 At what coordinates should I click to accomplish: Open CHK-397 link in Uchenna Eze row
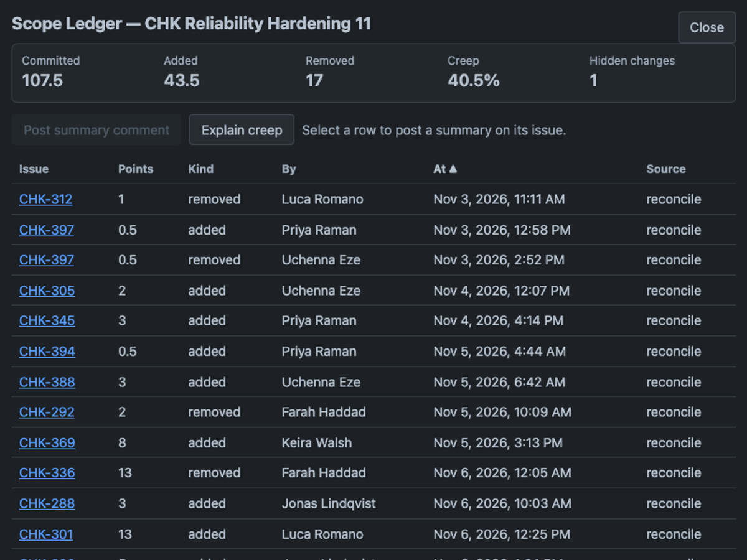point(47,260)
